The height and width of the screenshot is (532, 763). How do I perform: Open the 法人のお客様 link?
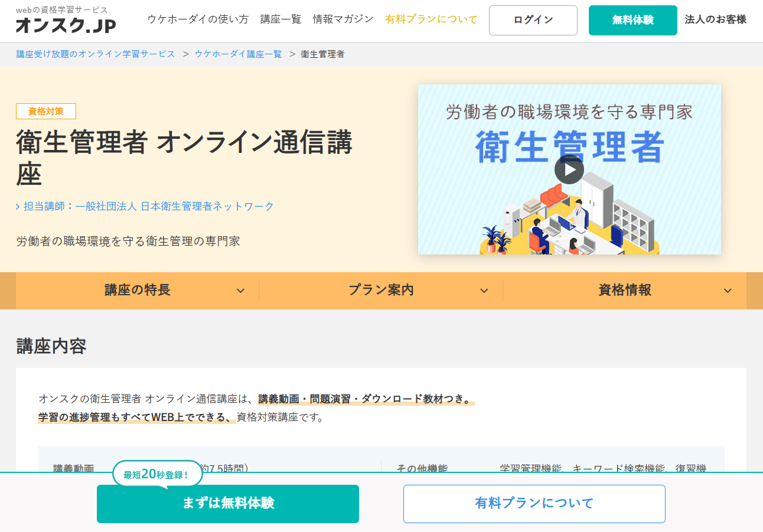(x=715, y=19)
